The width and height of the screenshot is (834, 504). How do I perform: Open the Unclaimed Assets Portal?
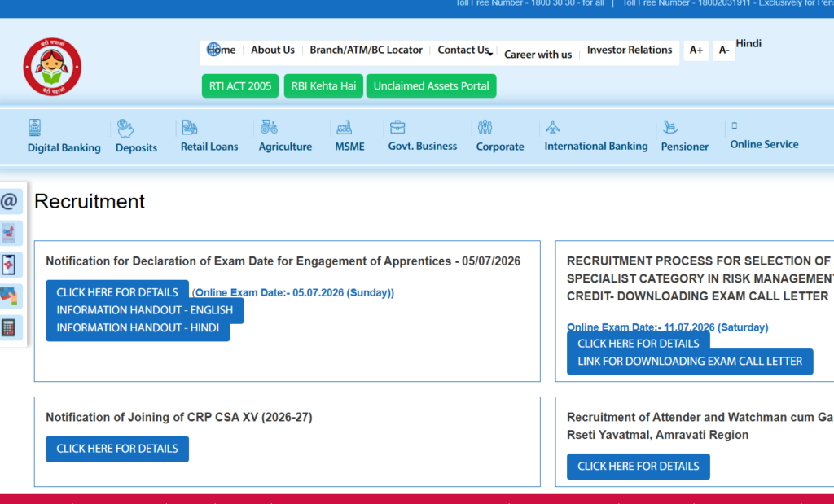(x=431, y=85)
